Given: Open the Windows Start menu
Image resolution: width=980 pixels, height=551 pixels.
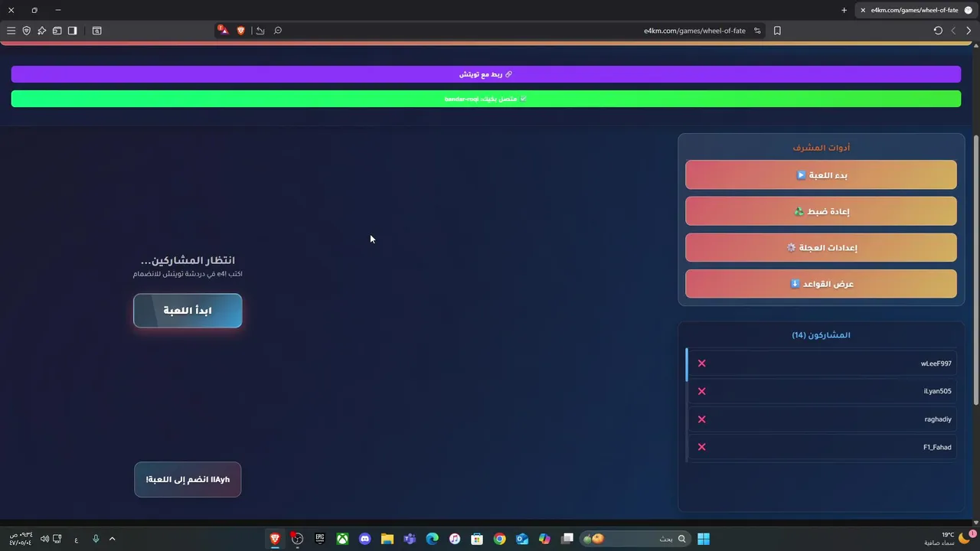Looking at the screenshot, I should tap(704, 539).
